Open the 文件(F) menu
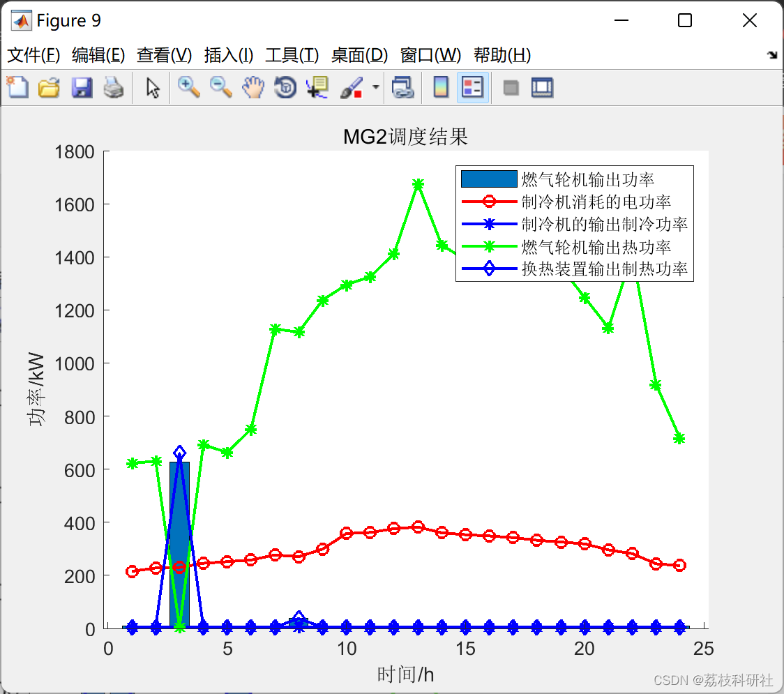Image resolution: width=784 pixels, height=694 pixels. click(33, 55)
